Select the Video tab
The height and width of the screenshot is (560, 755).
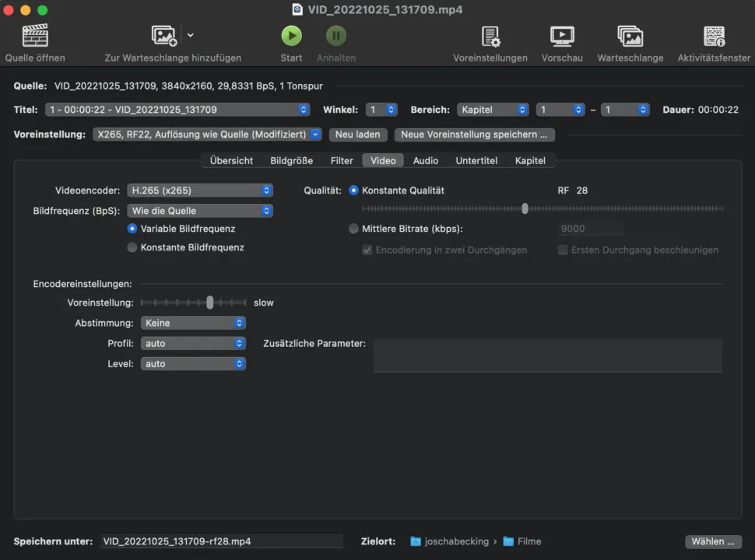383,161
